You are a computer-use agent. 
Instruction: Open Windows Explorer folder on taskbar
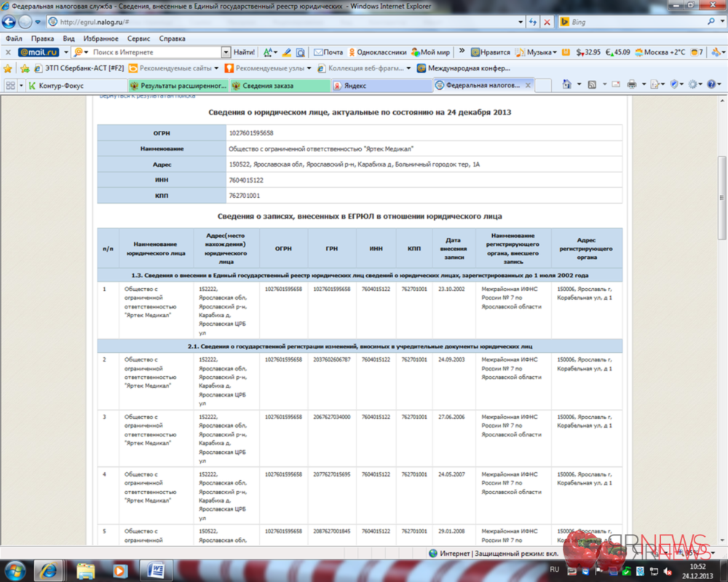tap(85, 570)
